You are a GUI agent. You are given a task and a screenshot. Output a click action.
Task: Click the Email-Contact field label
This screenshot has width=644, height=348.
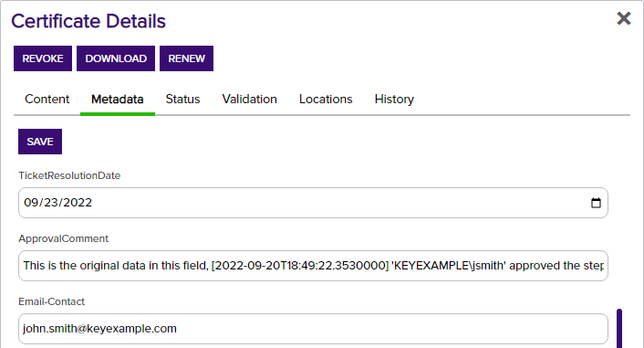(51, 301)
